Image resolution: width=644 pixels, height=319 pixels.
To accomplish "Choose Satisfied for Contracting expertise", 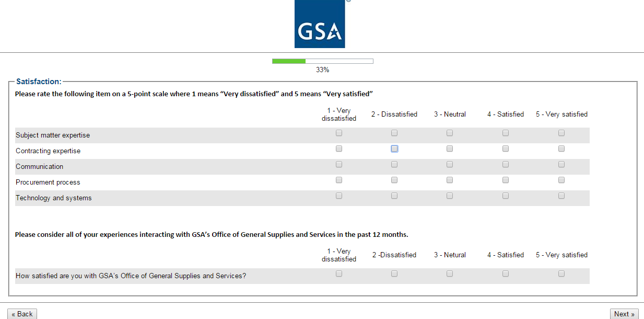I will 506,149.
